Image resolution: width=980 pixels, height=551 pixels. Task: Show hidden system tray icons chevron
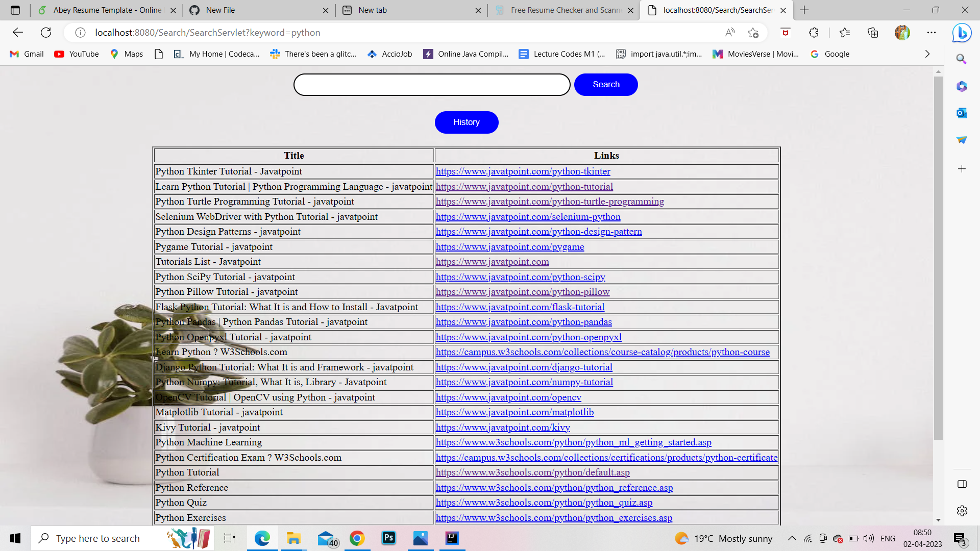pos(792,538)
